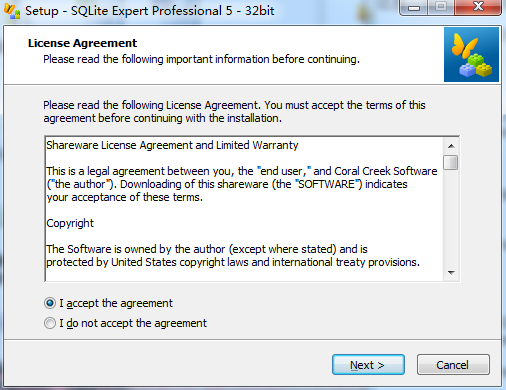This screenshot has width=506, height=390.
Task: Click the Setup window title bar text
Action: [x=150, y=11]
